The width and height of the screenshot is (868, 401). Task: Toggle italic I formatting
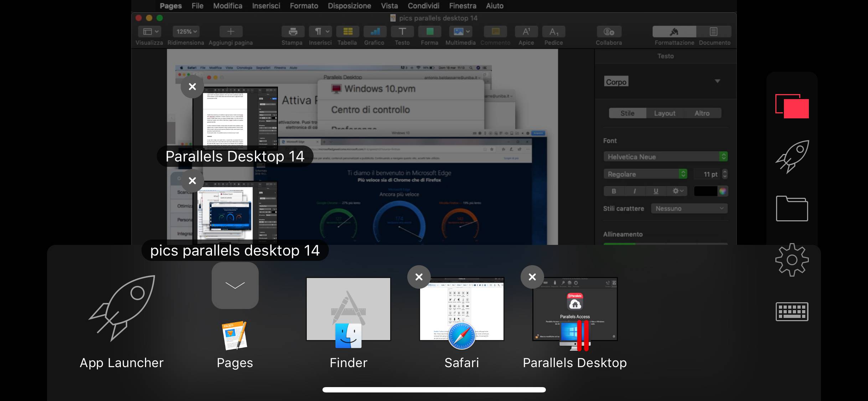634,191
